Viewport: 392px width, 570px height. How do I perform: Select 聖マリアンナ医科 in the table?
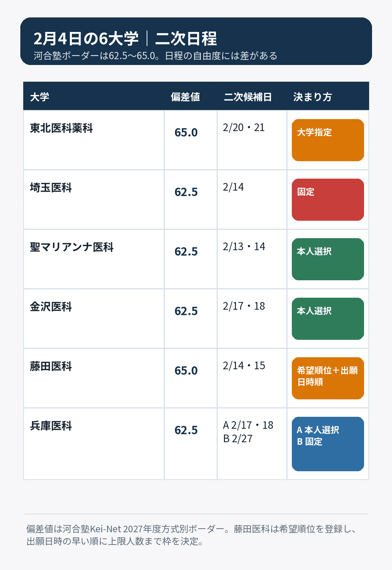pyautogui.click(x=72, y=247)
